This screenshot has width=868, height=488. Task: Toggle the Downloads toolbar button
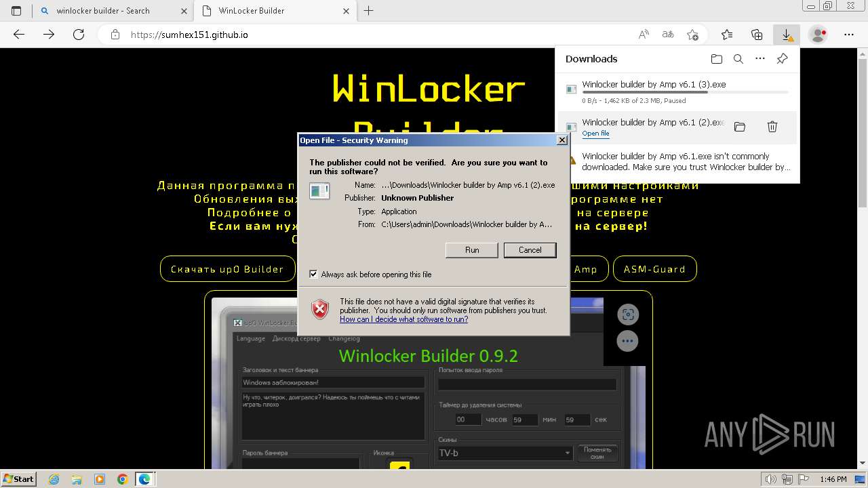pos(787,35)
